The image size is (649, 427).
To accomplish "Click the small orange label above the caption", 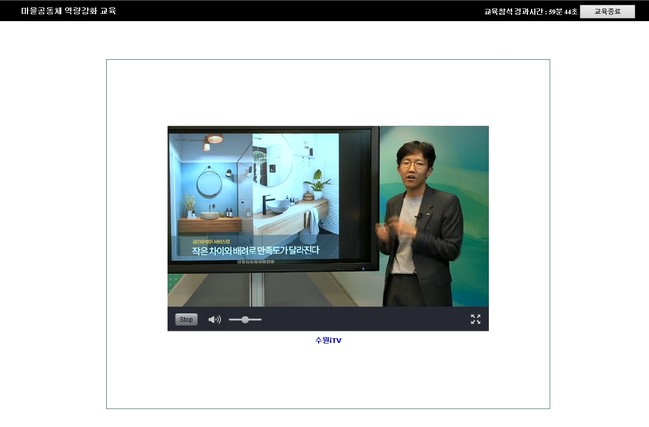I will [x=211, y=241].
